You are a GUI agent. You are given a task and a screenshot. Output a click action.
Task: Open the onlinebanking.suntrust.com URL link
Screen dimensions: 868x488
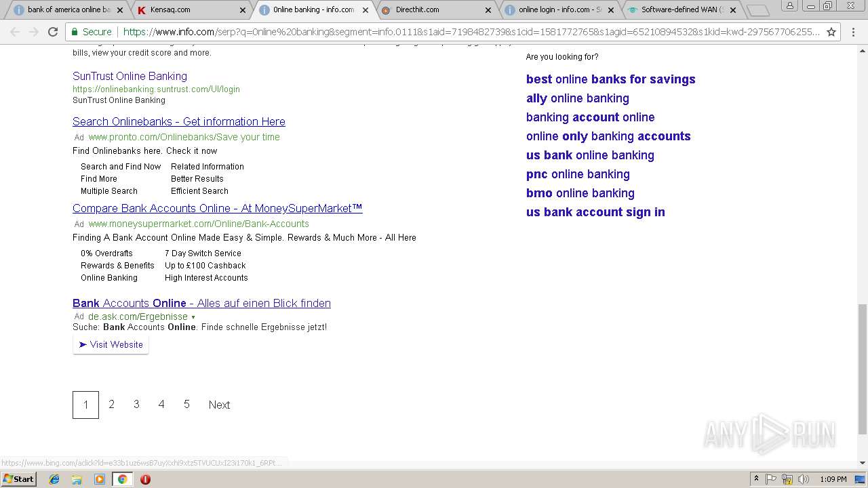pyautogui.click(x=156, y=89)
